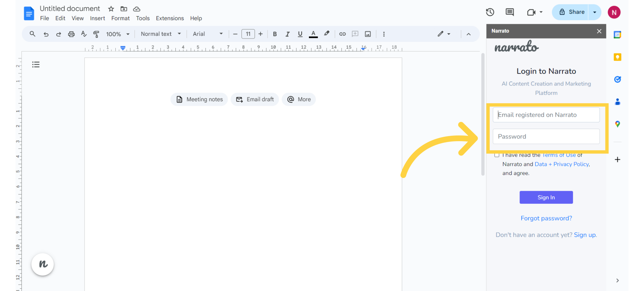Click the Insert link icon
The image size is (644, 291).
(342, 34)
